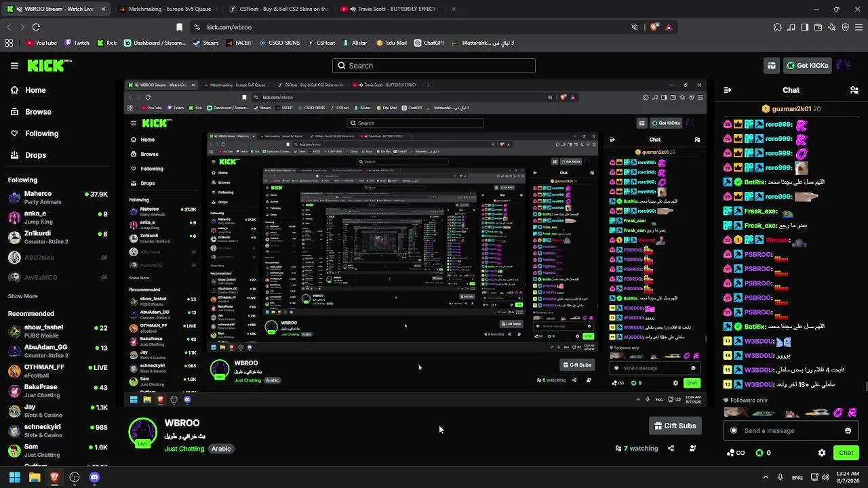
Task: Click the send-to-chat emote in quick emote bar's first slot
Action: [735, 412]
